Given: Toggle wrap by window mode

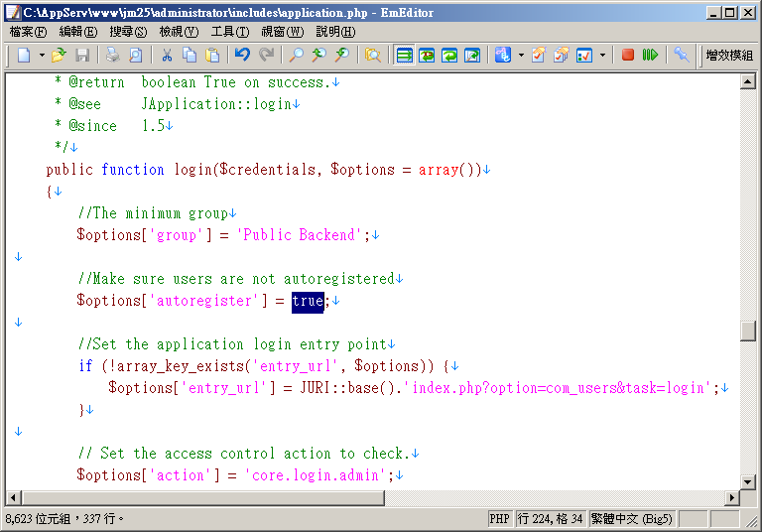Looking at the screenshot, I should click(449, 56).
